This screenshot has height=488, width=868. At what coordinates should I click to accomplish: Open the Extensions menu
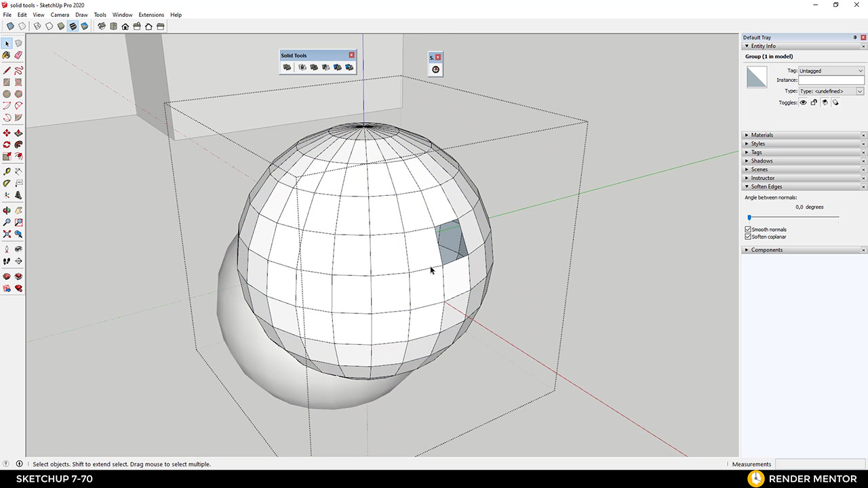pos(151,14)
